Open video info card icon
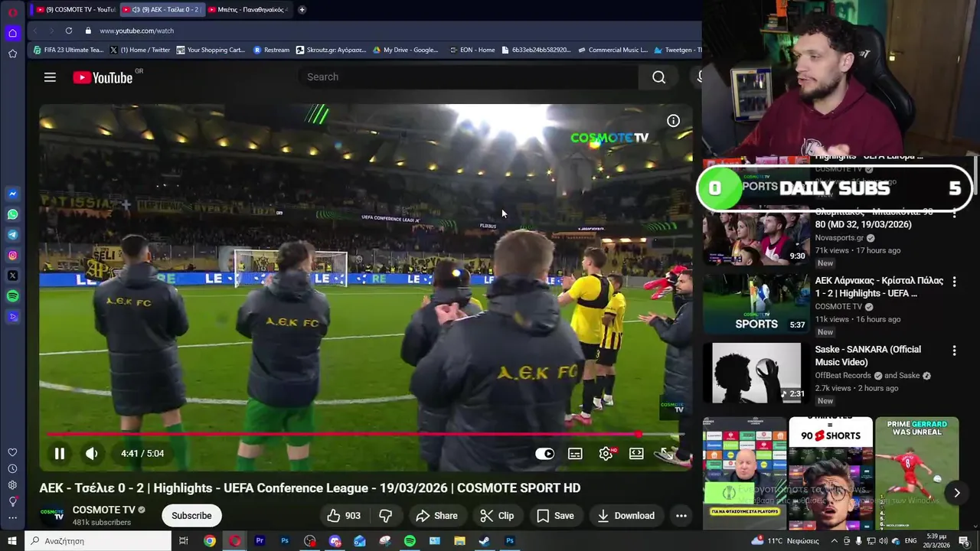 (673, 120)
